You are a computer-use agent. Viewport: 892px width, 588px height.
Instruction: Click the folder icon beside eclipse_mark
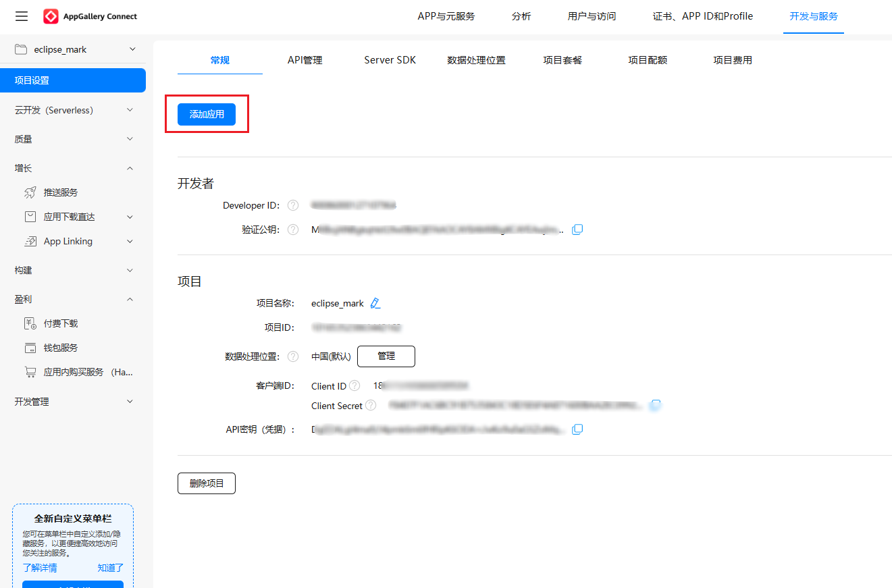click(x=21, y=49)
